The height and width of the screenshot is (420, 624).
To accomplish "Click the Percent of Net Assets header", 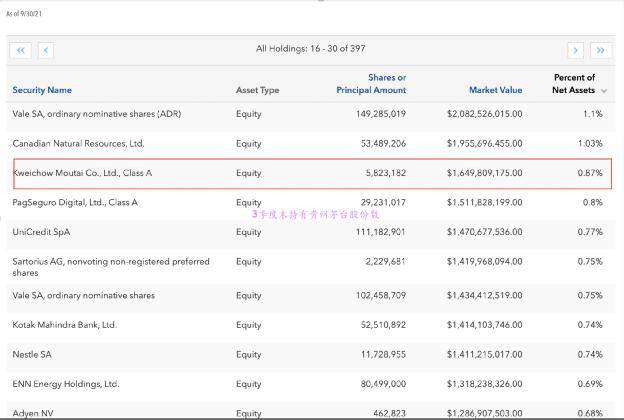I will click(x=573, y=84).
